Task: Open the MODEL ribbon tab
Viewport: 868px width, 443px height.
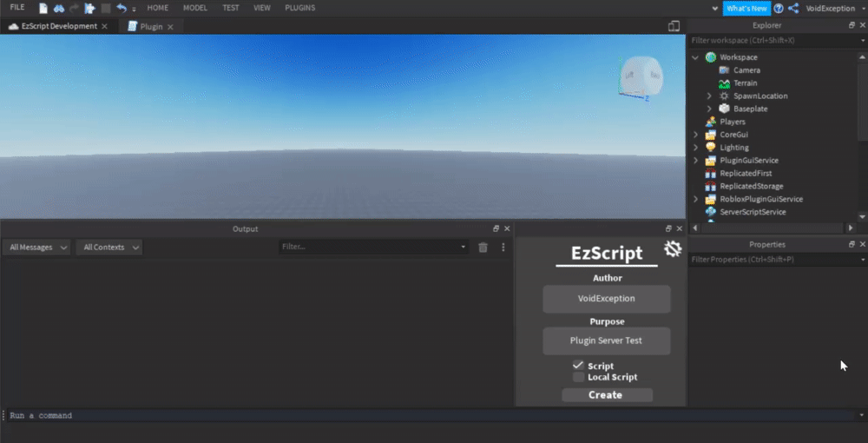Action: pos(195,8)
